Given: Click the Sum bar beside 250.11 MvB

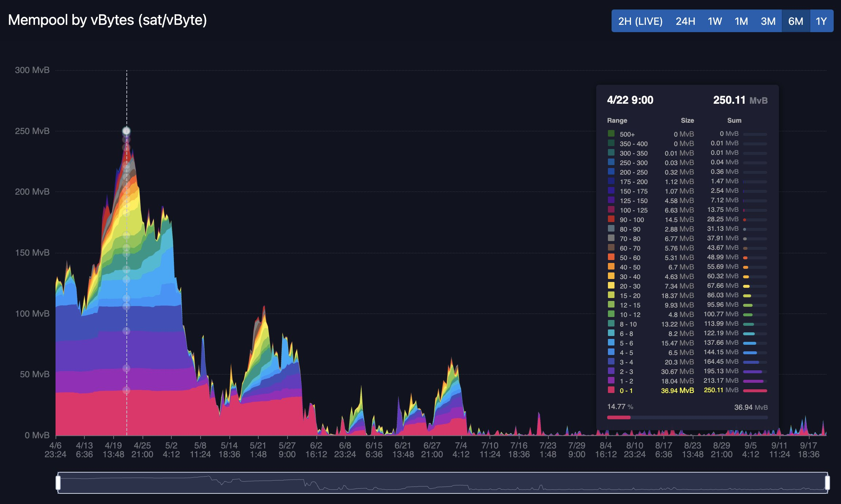Looking at the screenshot, I should pos(755,390).
